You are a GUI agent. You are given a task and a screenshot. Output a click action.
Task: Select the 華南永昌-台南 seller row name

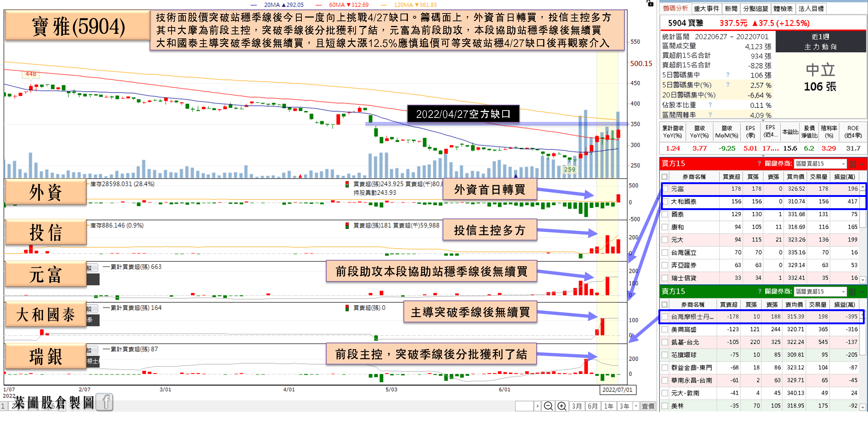tap(691, 381)
